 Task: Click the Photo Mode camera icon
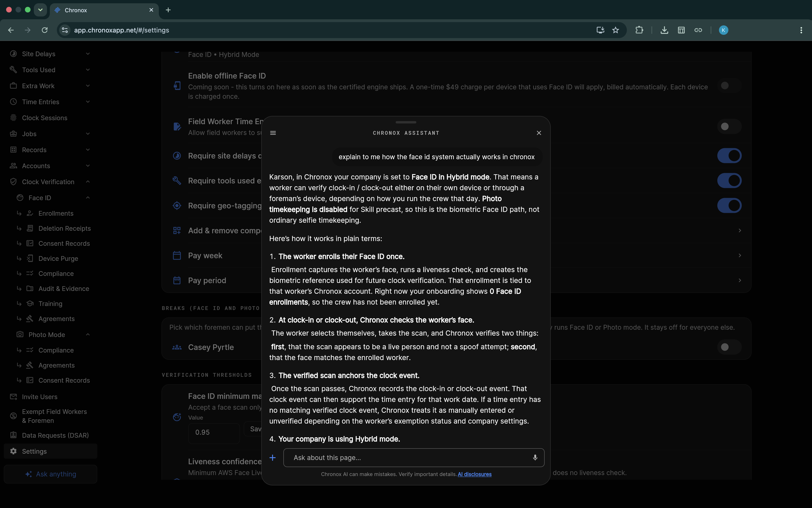[x=20, y=335]
